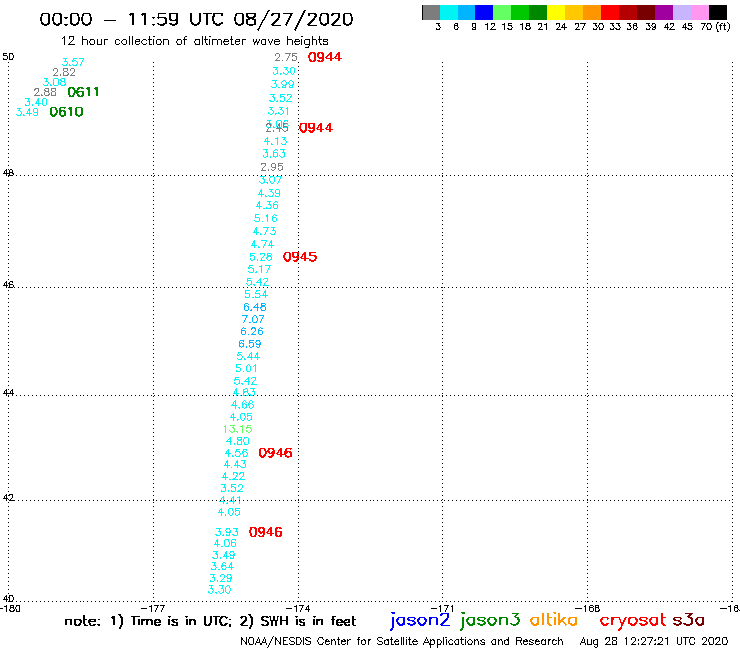Click the red 0945 time label
This screenshot has width=740, height=650.
(x=300, y=257)
